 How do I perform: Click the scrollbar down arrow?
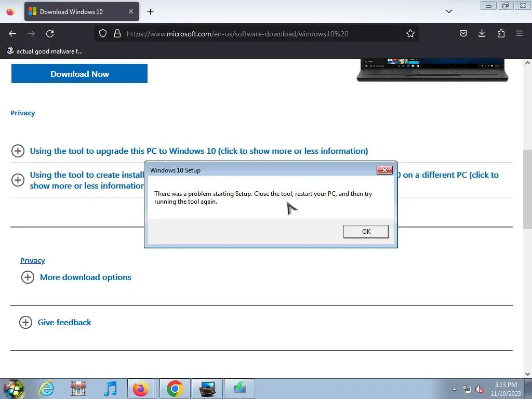[x=527, y=374]
